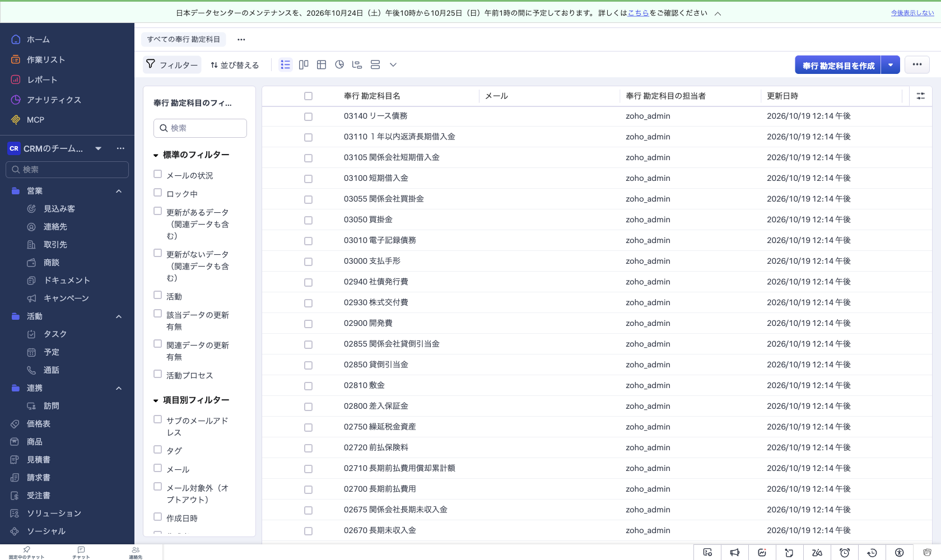941x560 pixels.
Task: Switch to list view icon
Action: click(286, 65)
